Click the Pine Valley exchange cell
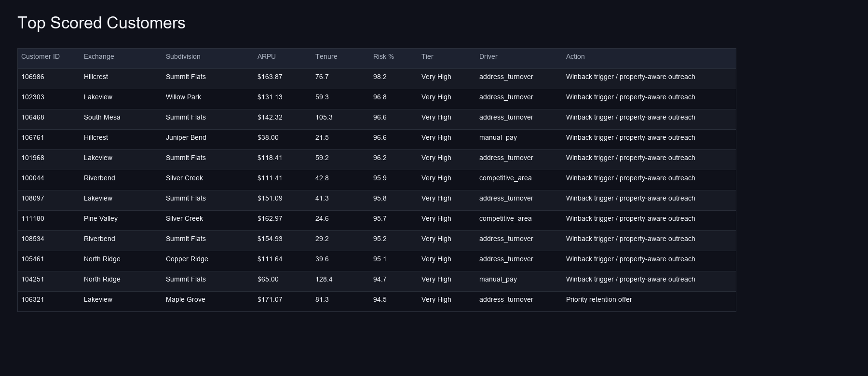The width and height of the screenshot is (868, 376). [x=101, y=218]
